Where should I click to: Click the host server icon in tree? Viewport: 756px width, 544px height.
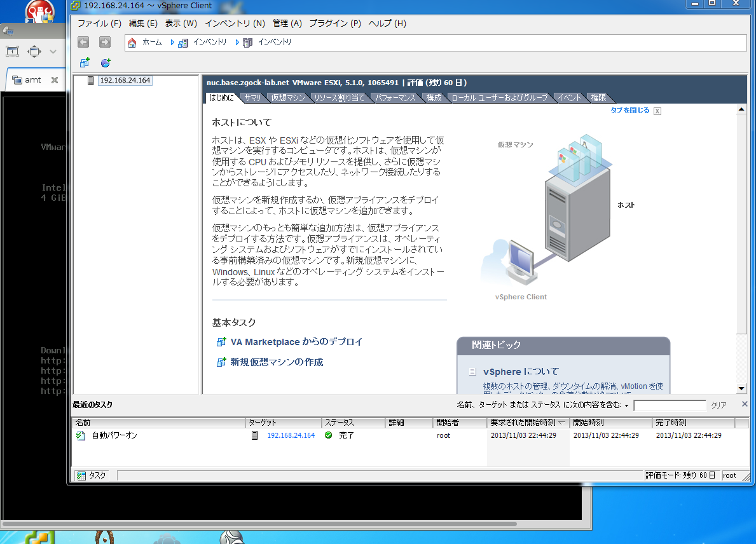pos(90,81)
